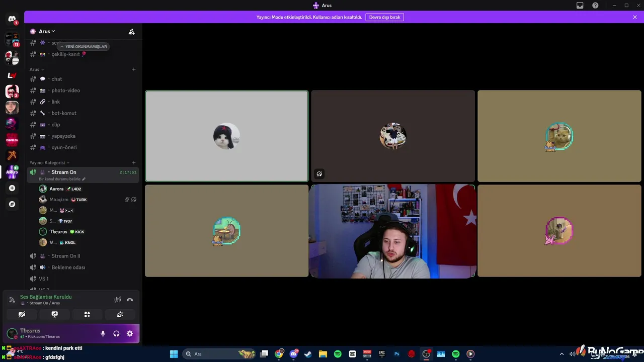Select the Stream On voice channel
Screen dimensions: 644x362
pos(83,174)
